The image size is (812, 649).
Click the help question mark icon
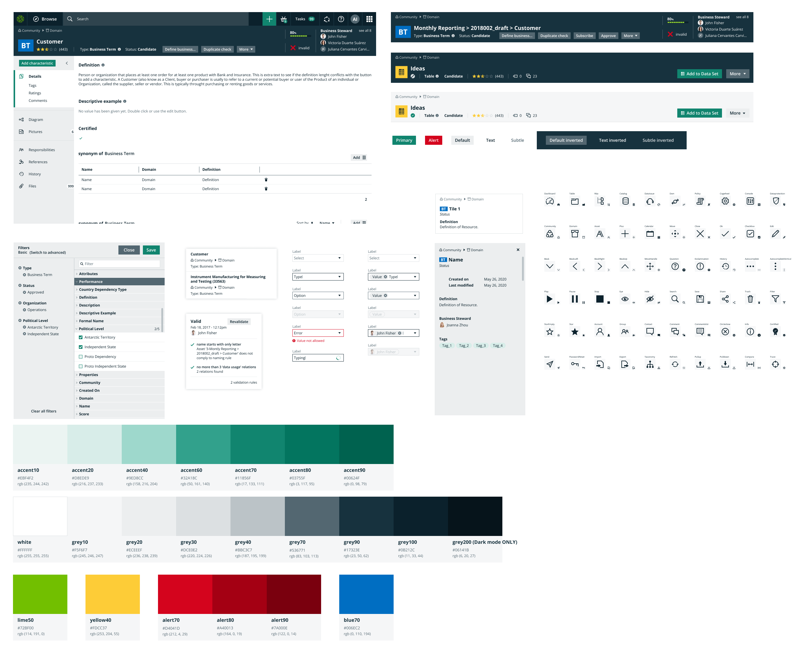pos(341,19)
